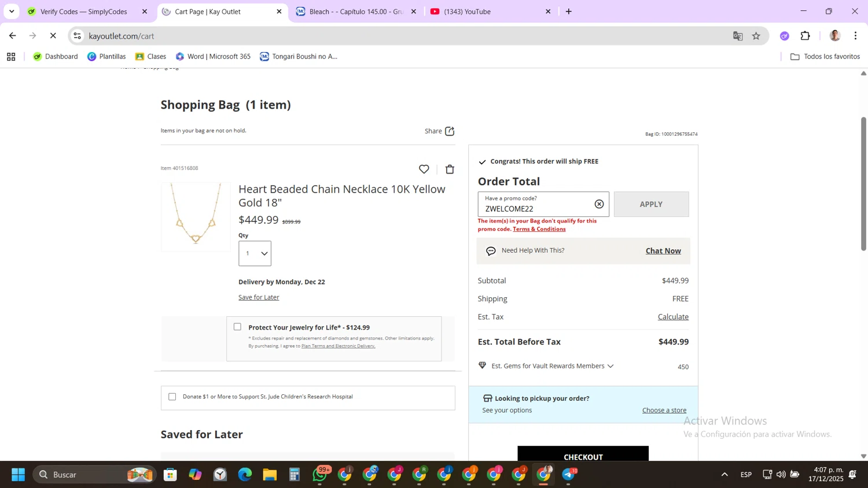Image resolution: width=868 pixels, height=488 pixels.
Task: Open the Plantillas bookmark
Action: 106,57
